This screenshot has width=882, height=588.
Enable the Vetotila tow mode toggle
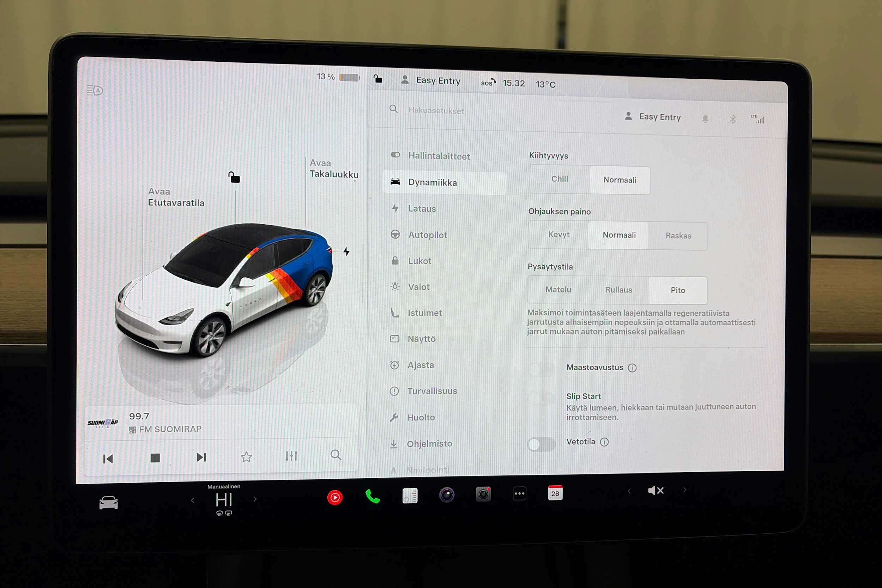pyautogui.click(x=541, y=444)
